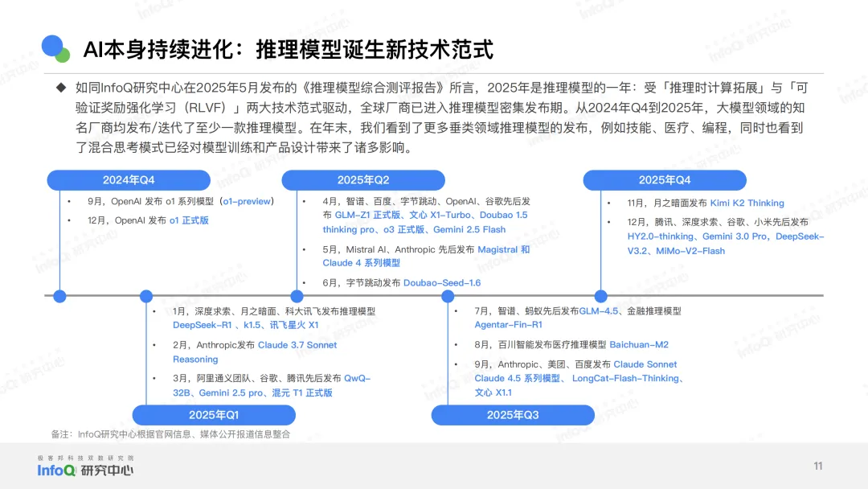The width and height of the screenshot is (868, 489).
Task: Select the timeline dot above 2025年Q1
Action: [x=146, y=296]
